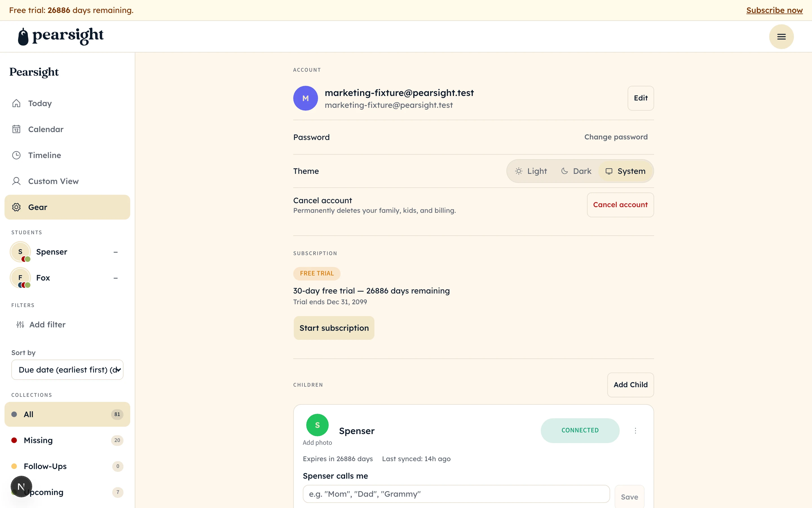
Task: Select the Missing collection
Action: pyautogui.click(x=67, y=440)
